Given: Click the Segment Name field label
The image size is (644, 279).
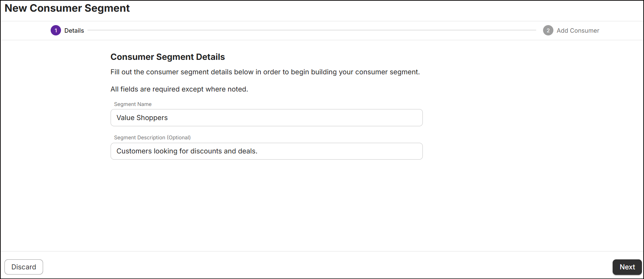Looking at the screenshot, I should tap(133, 104).
